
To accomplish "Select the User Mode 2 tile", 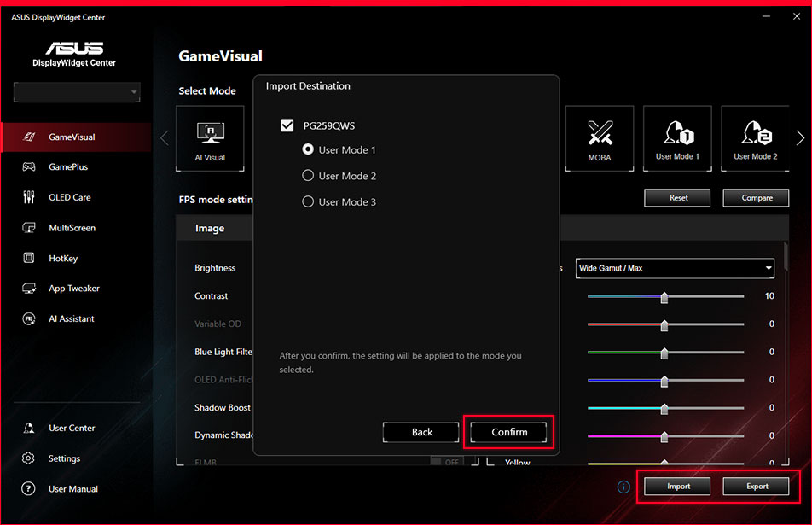I will [x=755, y=138].
